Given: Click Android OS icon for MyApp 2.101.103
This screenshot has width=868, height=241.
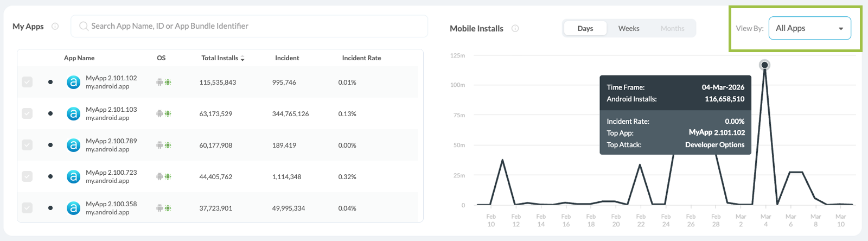Looking at the screenshot, I should pos(159,114).
